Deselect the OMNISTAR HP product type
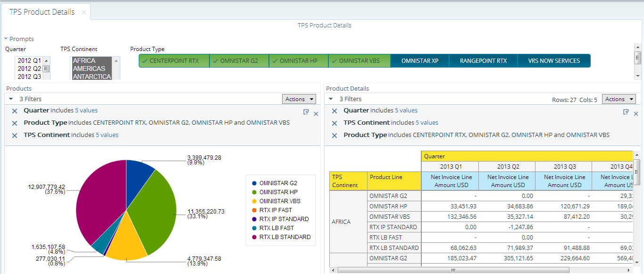 click(x=299, y=61)
